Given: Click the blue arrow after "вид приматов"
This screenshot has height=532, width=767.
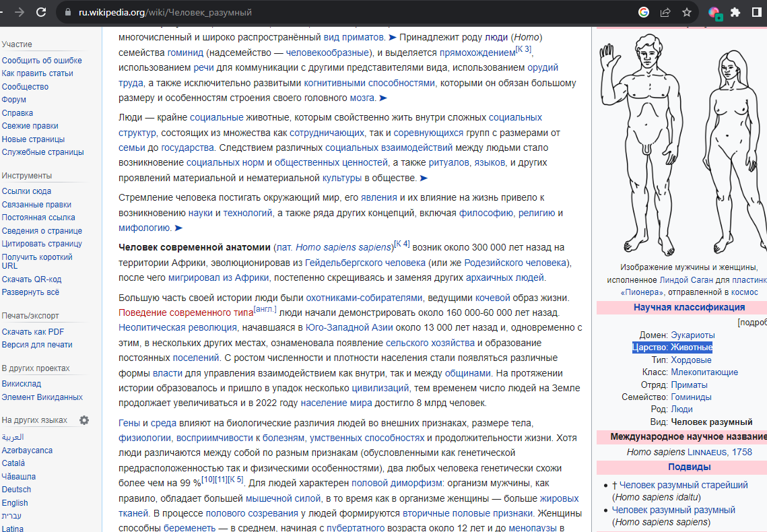Looking at the screenshot, I should click(x=393, y=37).
